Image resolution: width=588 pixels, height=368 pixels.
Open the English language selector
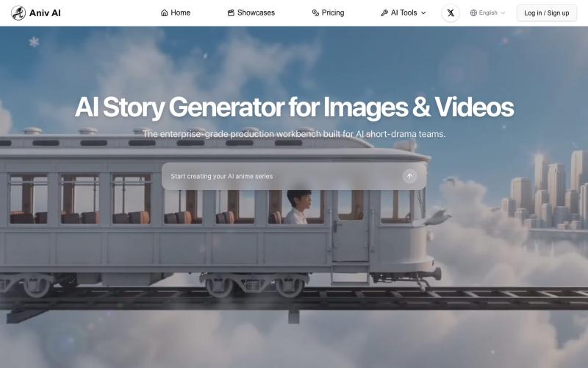487,13
